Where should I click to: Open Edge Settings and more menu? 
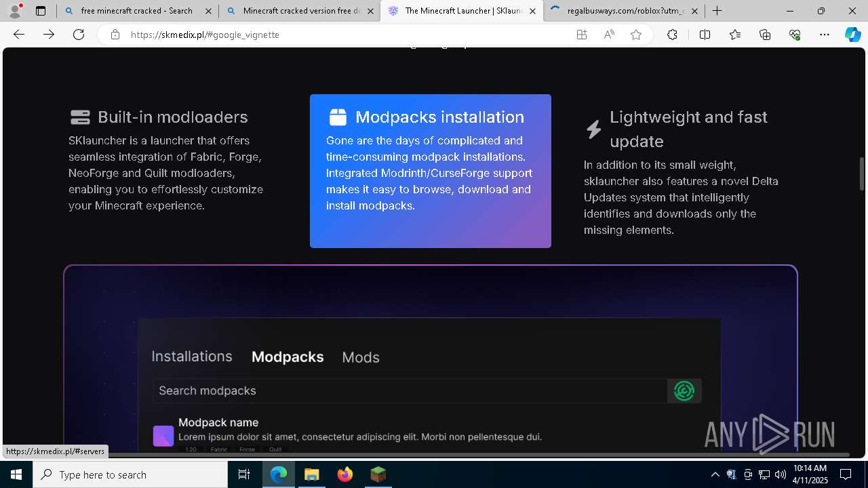825,35
